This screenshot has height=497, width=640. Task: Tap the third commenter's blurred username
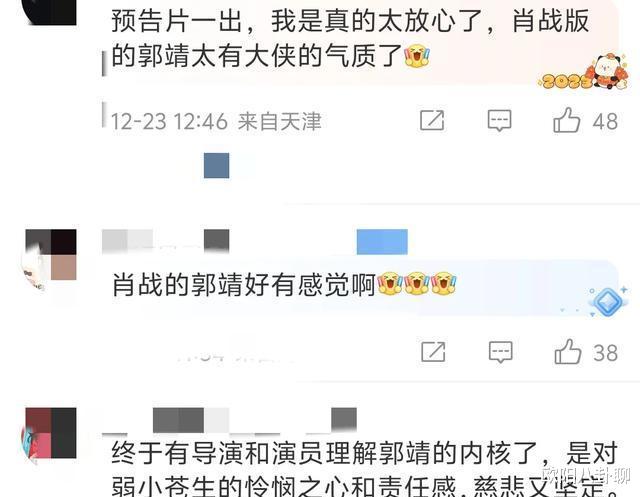click(x=229, y=420)
